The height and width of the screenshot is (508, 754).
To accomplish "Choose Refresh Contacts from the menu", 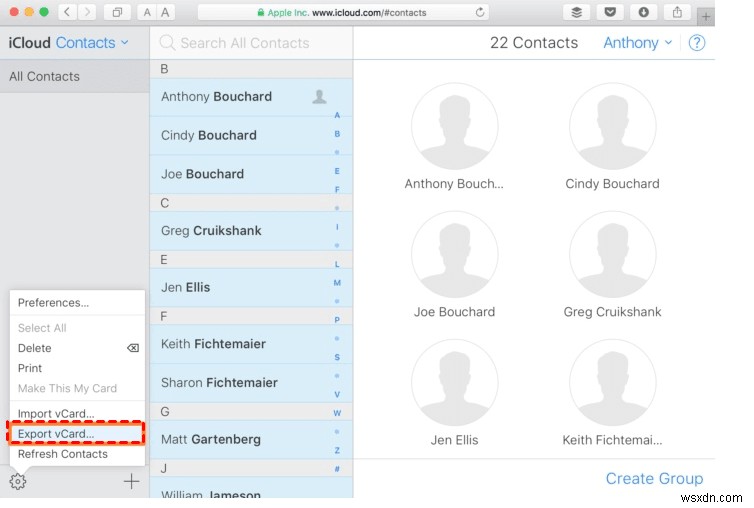I will [x=77, y=454].
